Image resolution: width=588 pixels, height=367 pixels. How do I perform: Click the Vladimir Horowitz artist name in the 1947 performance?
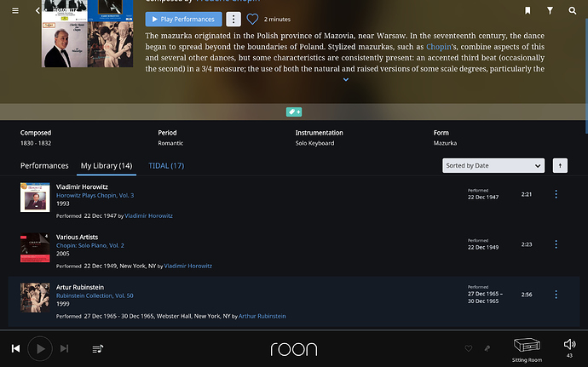point(82,186)
